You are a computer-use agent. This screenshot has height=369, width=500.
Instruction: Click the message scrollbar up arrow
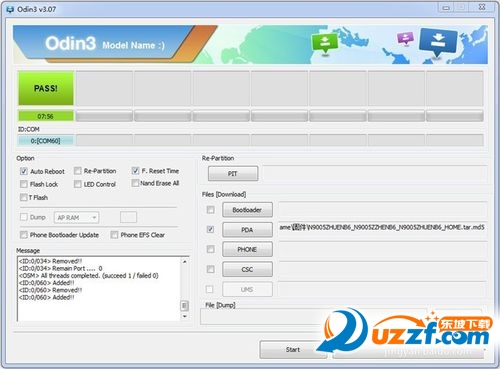pos(184,262)
